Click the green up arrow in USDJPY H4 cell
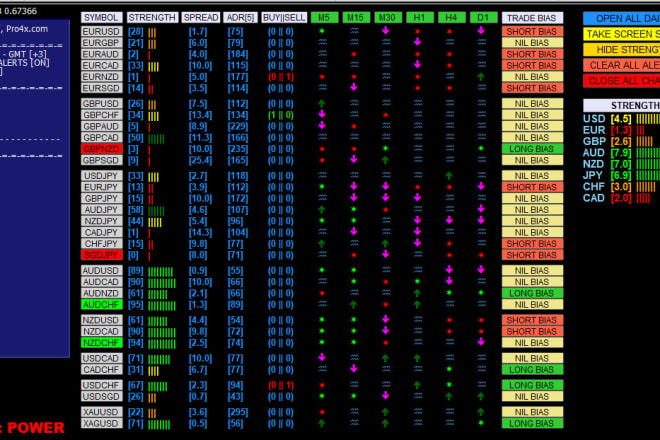The height and width of the screenshot is (440, 660). pos(449,176)
